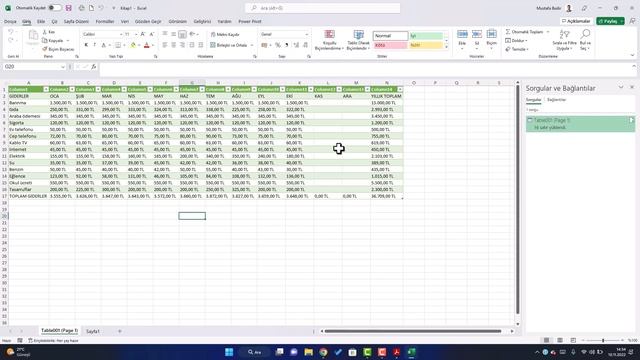Image resolution: width=640 pixels, height=360 pixels.
Task: Toggle bold K formatting
Action: 86,45
